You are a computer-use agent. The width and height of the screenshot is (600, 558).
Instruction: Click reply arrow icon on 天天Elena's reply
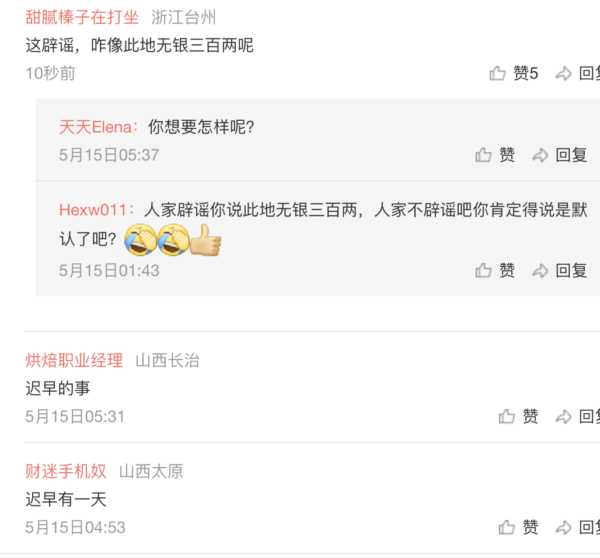pyautogui.click(x=540, y=155)
